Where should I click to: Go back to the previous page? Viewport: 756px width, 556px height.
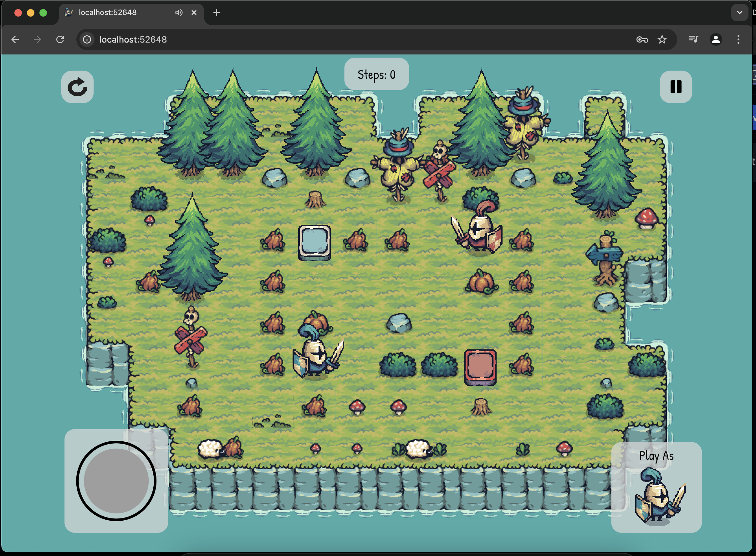click(15, 39)
